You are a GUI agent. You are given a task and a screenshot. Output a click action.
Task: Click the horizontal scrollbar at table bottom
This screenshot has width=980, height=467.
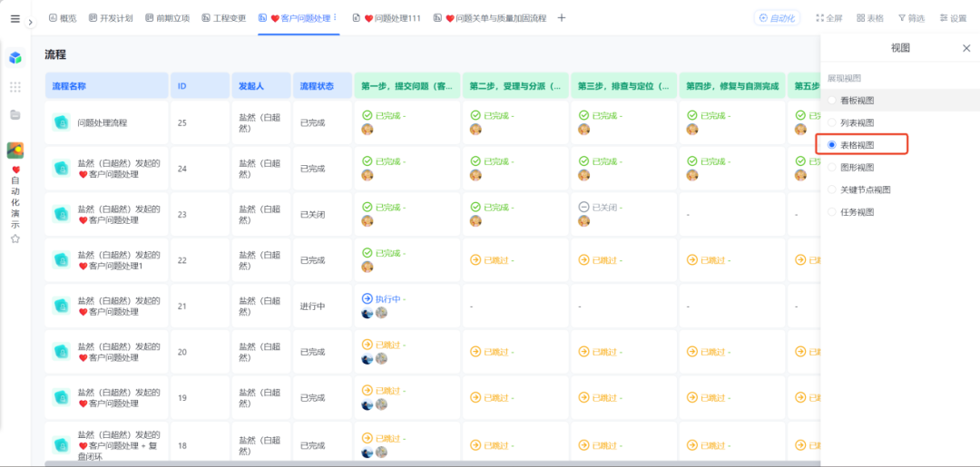(x=431, y=464)
